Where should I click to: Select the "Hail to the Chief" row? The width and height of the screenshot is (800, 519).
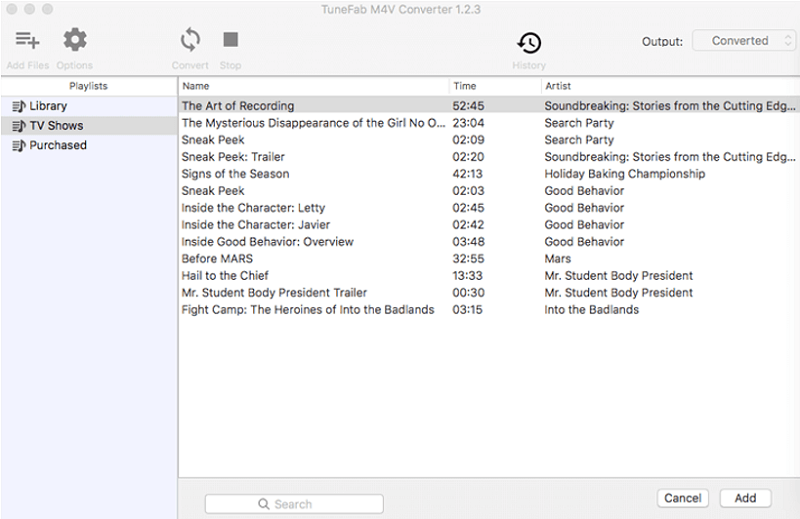coord(489,276)
